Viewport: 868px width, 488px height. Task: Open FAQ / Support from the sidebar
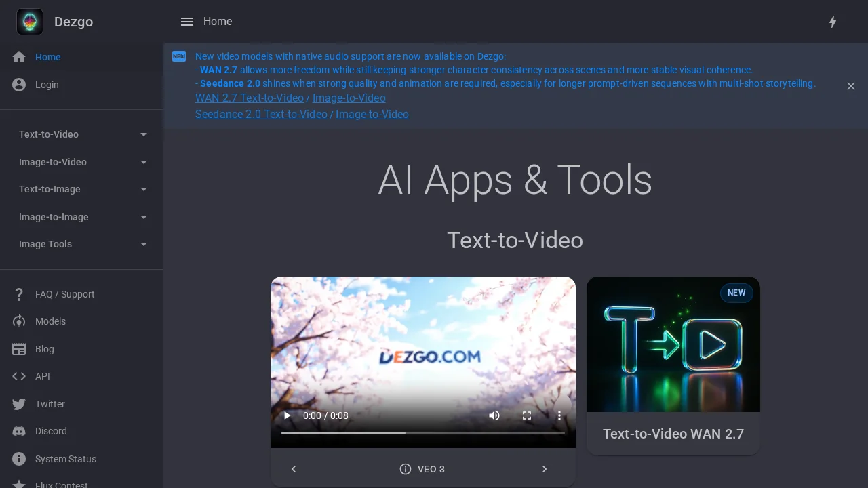pyautogui.click(x=64, y=294)
